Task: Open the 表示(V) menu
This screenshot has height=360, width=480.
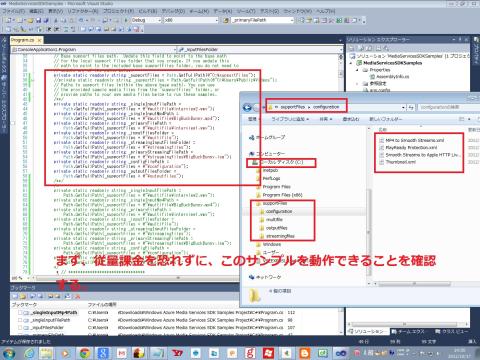Action: 55,11
